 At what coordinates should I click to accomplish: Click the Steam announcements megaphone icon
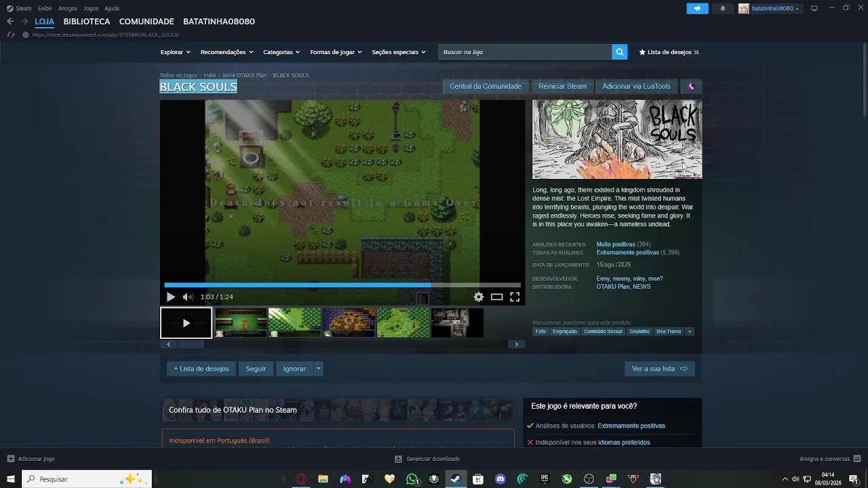coord(697,9)
